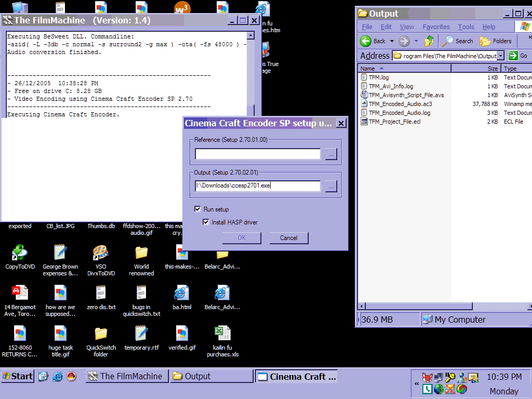Click the Go button next to address bar
The image size is (532, 399).
(x=518, y=56)
